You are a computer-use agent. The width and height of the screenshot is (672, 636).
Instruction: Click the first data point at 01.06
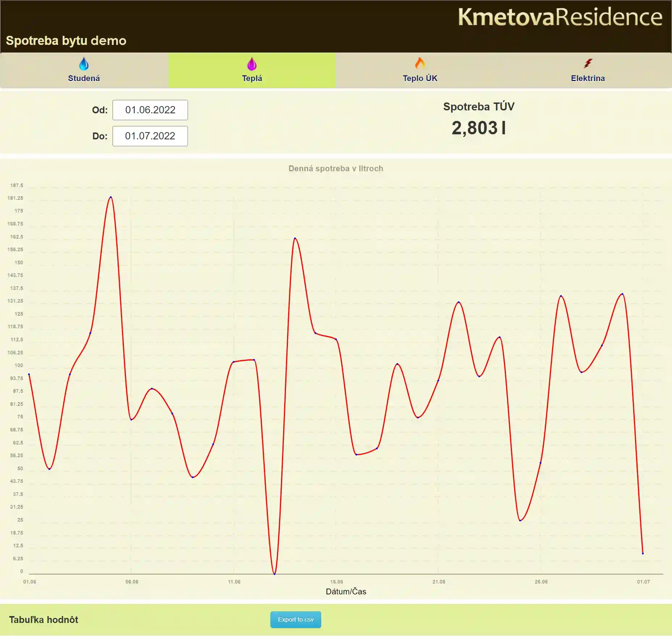(x=29, y=374)
